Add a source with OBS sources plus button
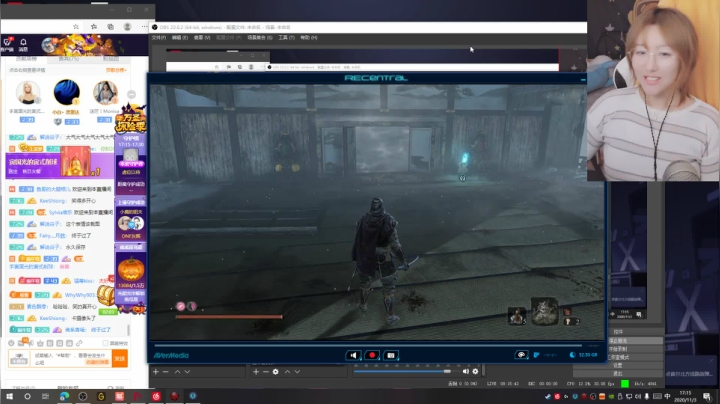This screenshot has height=404, width=720. coord(256,371)
